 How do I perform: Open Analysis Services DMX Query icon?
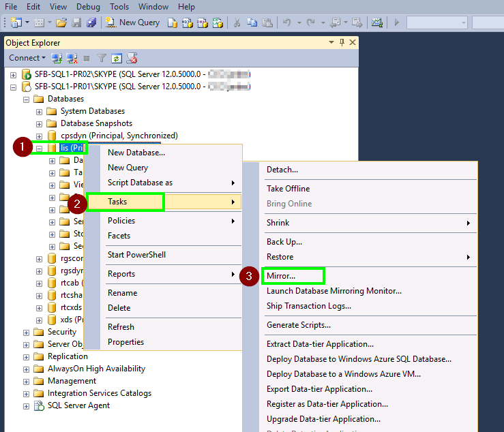(203, 22)
